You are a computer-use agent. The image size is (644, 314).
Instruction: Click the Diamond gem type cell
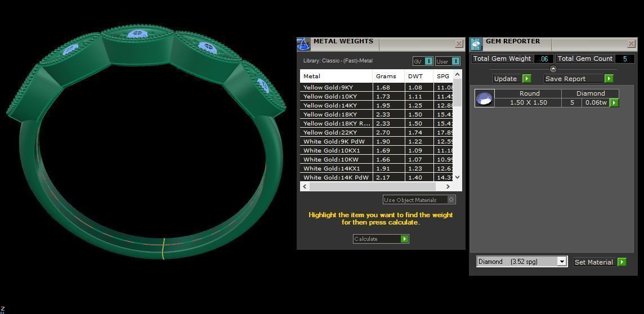591,93
